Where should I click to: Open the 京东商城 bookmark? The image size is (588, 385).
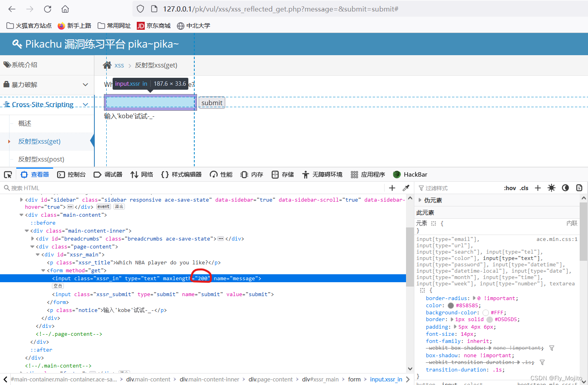tap(154, 26)
